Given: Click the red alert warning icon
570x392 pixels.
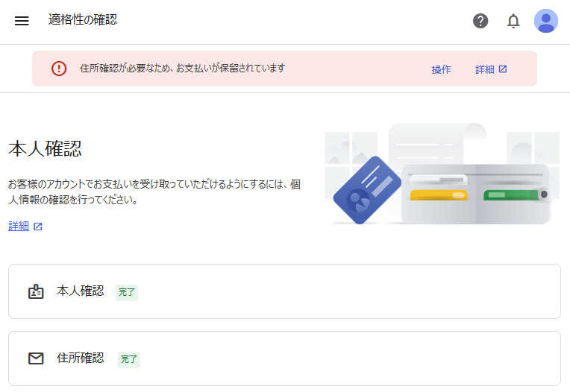Looking at the screenshot, I should (x=59, y=69).
